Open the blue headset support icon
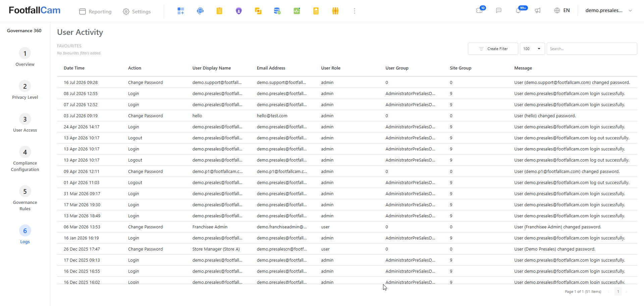Viewport: 644px width, 306px height. pyautogui.click(x=200, y=11)
